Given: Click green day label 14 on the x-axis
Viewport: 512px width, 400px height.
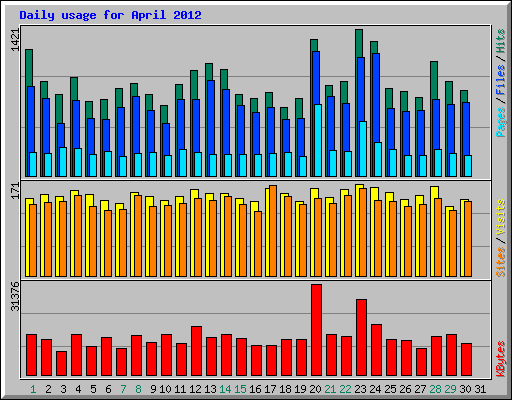Looking at the screenshot, I should 225,389.
